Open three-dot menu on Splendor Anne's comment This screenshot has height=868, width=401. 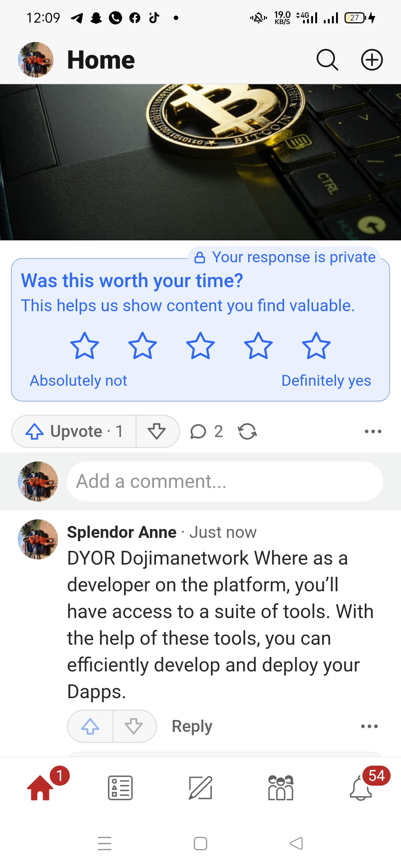pos(369,726)
